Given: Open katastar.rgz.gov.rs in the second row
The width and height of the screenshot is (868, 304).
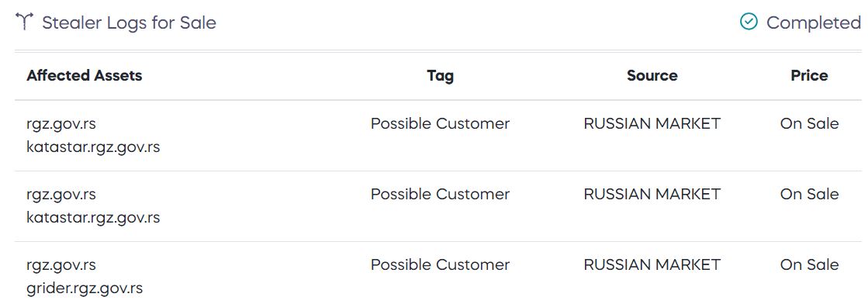Looking at the screenshot, I should click(93, 218).
